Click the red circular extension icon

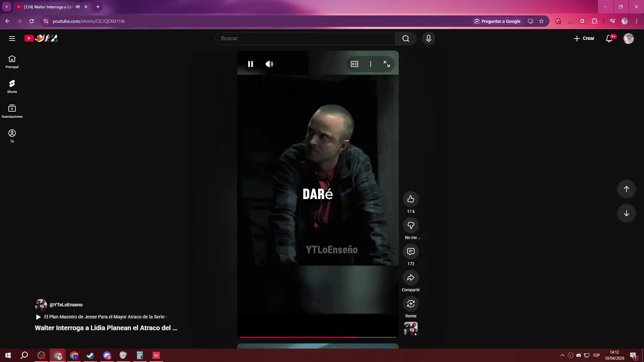[558, 21]
